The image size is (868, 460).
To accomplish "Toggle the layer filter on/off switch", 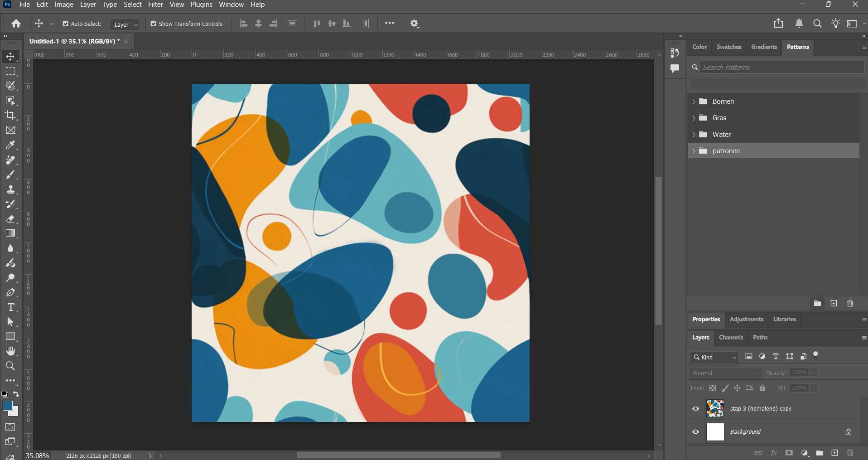I will coord(816,356).
